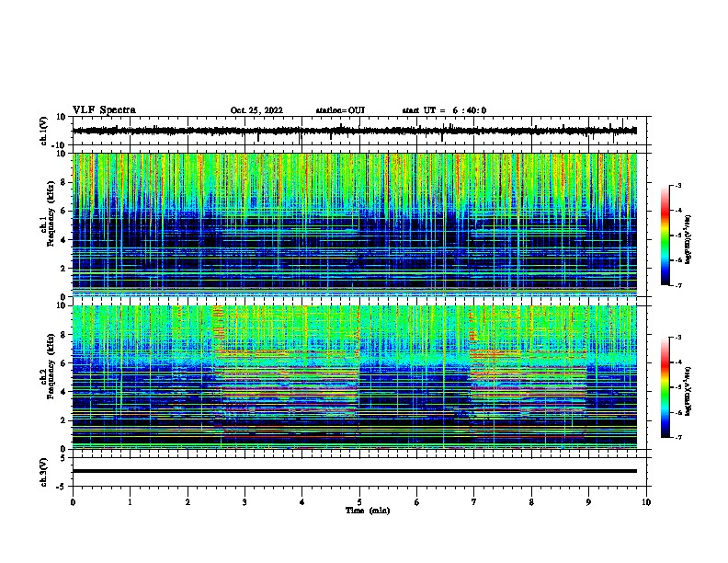Click time axis tick label "1"
The width and height of the screenshot is (728, 563).
point(130,502)
